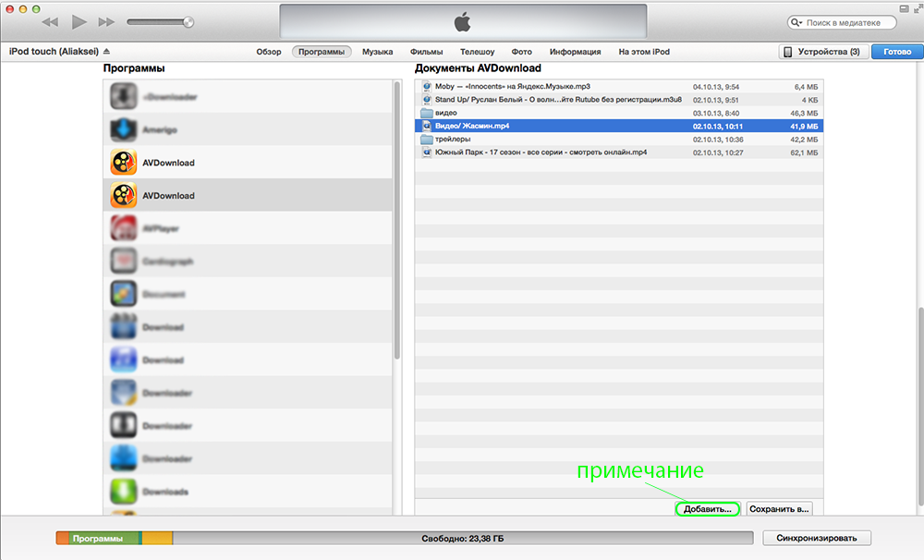Click the date '04.10.13, 9:54'
Screen dimensions: 924x560
point(716,87)
